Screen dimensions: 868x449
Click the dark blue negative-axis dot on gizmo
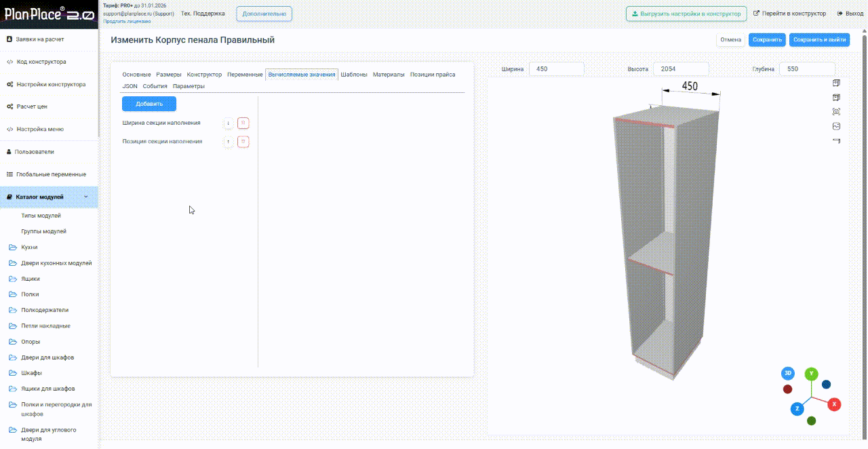pos(826,385)
